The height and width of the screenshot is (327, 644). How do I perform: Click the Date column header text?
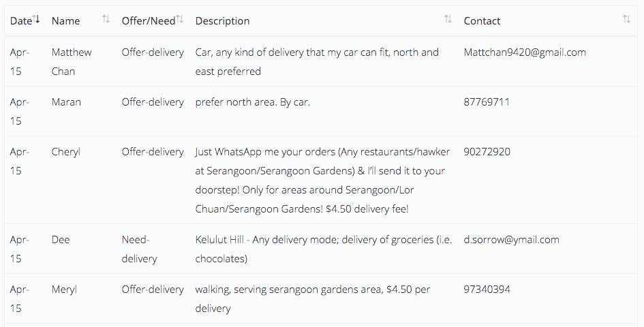21,21
